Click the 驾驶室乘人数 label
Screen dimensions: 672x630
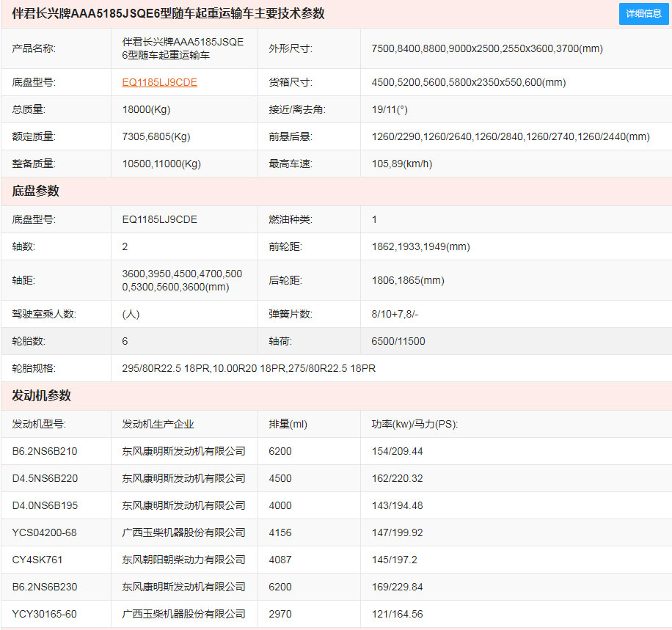point(44,314)
